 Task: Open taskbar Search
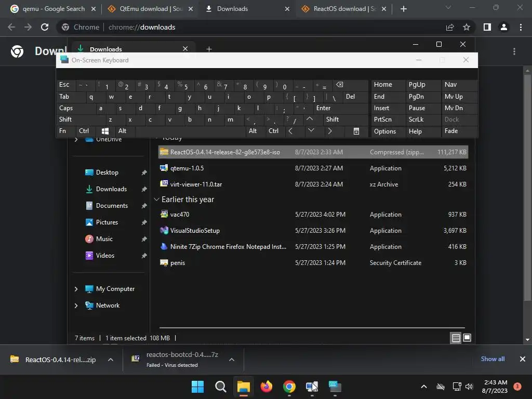220,387
